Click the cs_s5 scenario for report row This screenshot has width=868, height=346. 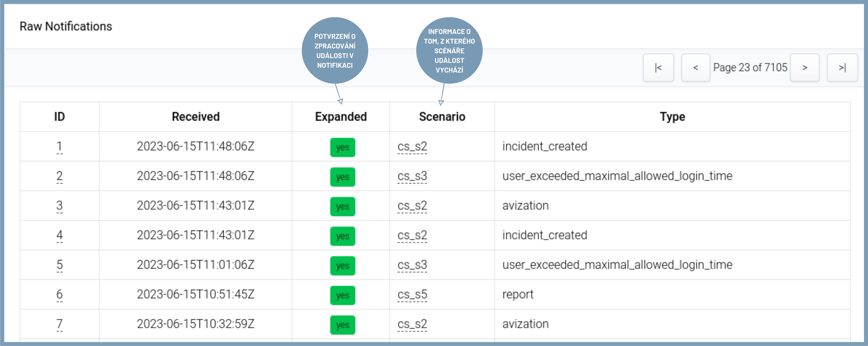[412, 294]
